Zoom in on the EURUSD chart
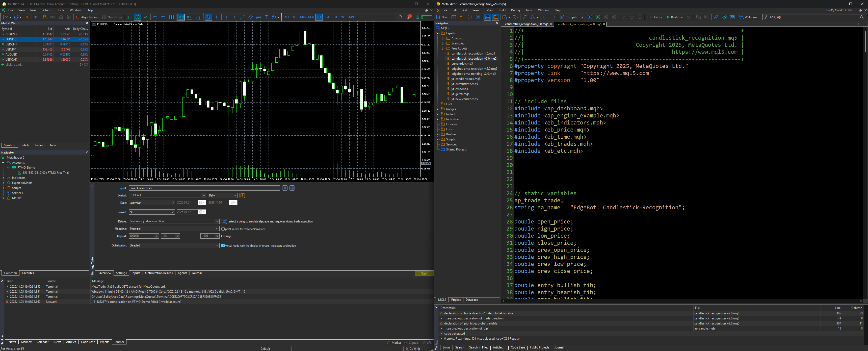The image size is (868, 351). point(155,17)
